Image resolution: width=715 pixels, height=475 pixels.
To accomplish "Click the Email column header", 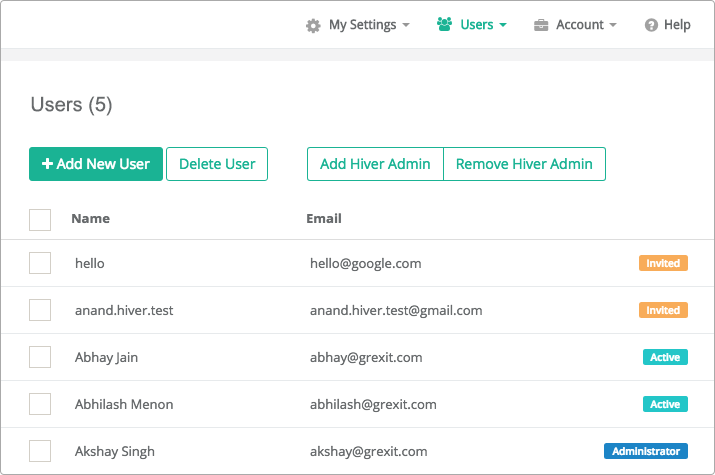I will pyautogui.click(x=324, y=219).
